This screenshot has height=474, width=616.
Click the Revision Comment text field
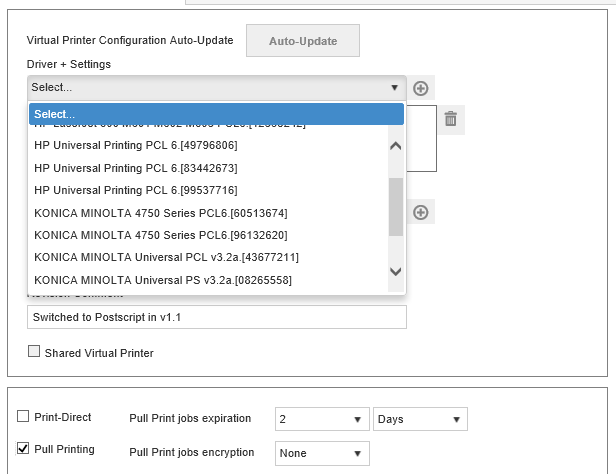click(x=216, y=317)
